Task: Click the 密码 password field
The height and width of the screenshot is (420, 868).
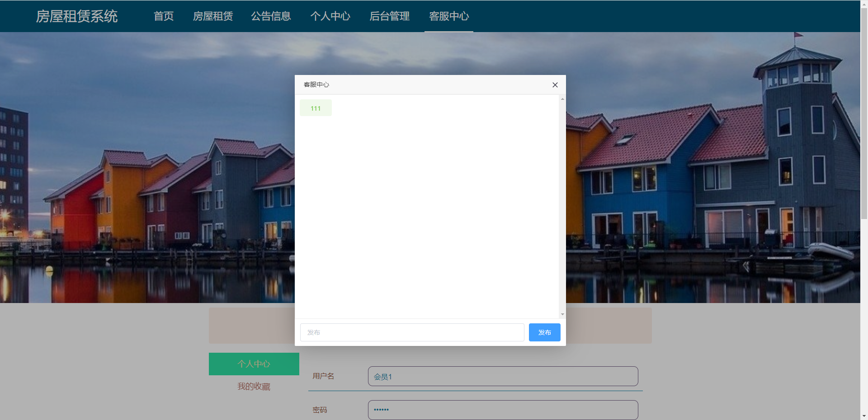Action: click(503, 410)
